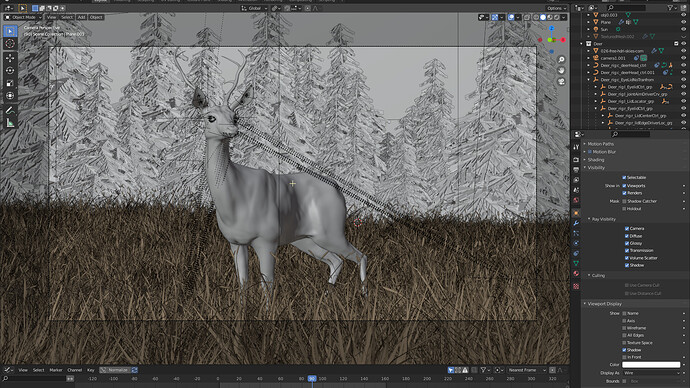
Task: Choose the Scale tool
Action: click(x=10, y=83)
